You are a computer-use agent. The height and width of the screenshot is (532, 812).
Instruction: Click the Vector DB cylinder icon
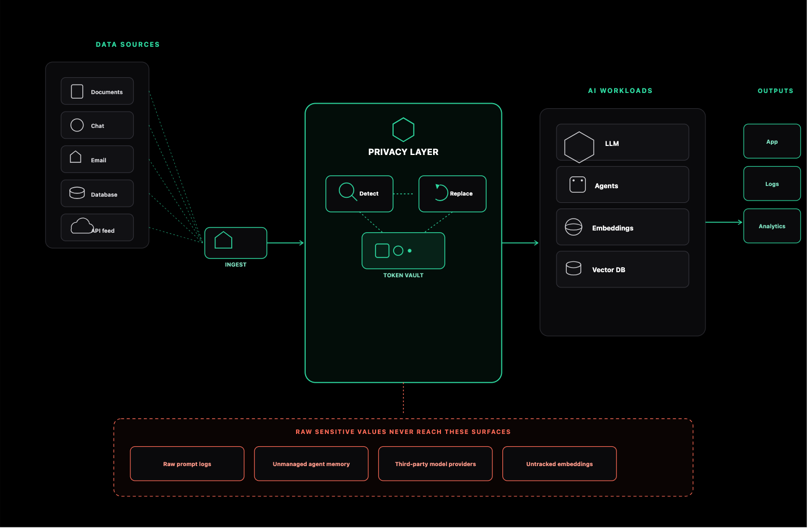point(573,268)
